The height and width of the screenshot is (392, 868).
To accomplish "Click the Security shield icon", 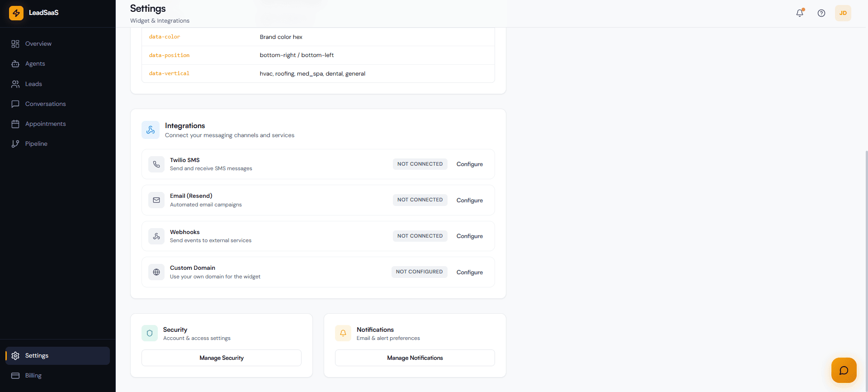I will click(x=150, y=333).
